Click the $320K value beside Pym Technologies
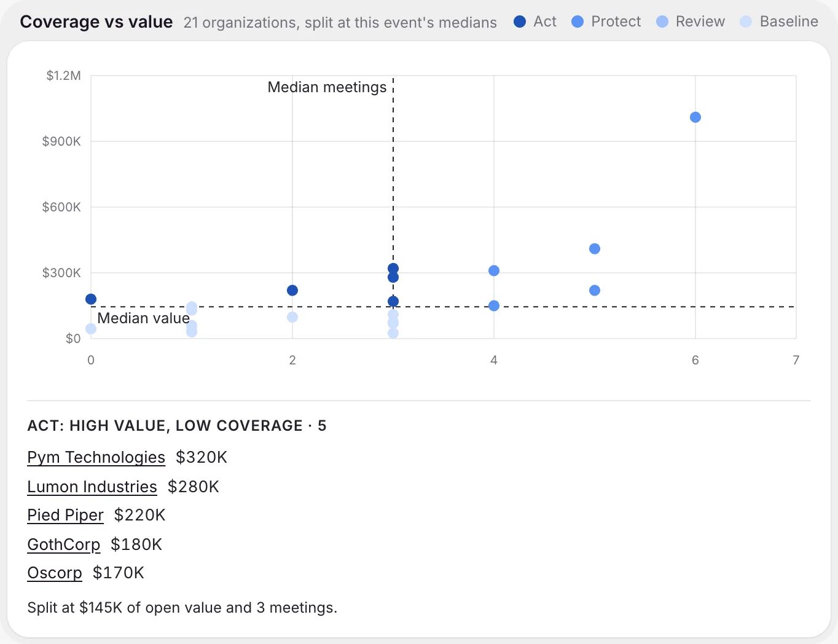838x644 pixels. coord(202,457)
